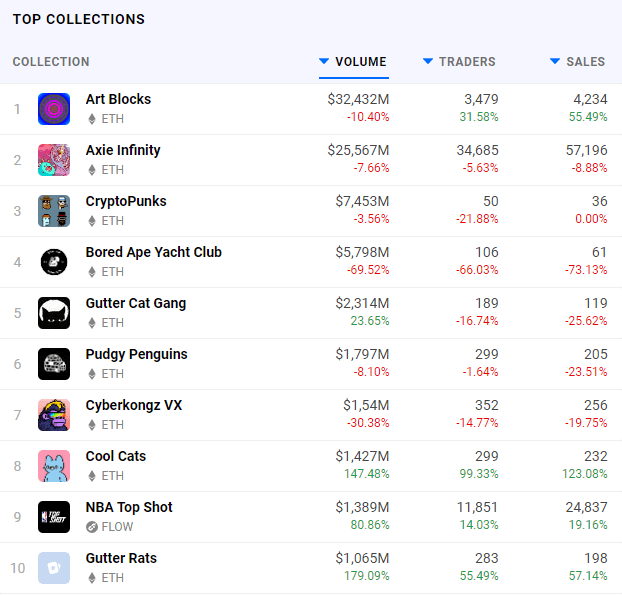
Task: Open the NBA Top Shot name link
Action: tap(129, 507)
